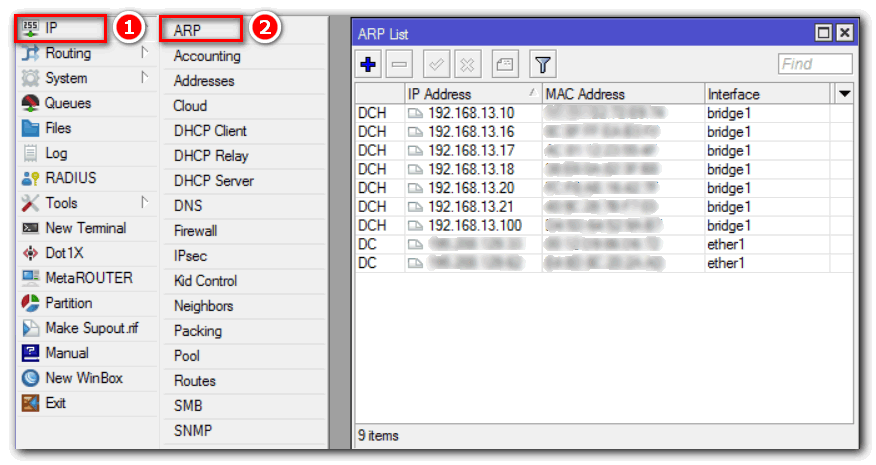Open the Neighbors submenu item
Screen dimensions: 876x465
click(203, 306)
